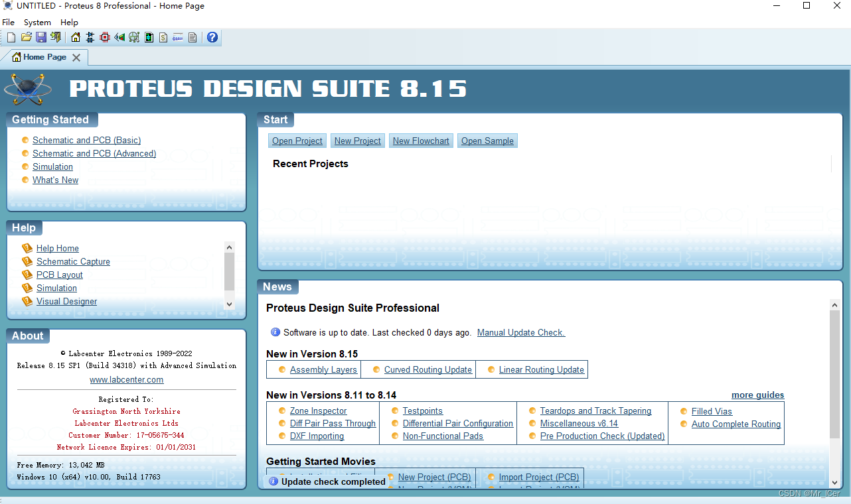
Task: Click Help panel scrollbar down arrow
Action: point(230,304)
